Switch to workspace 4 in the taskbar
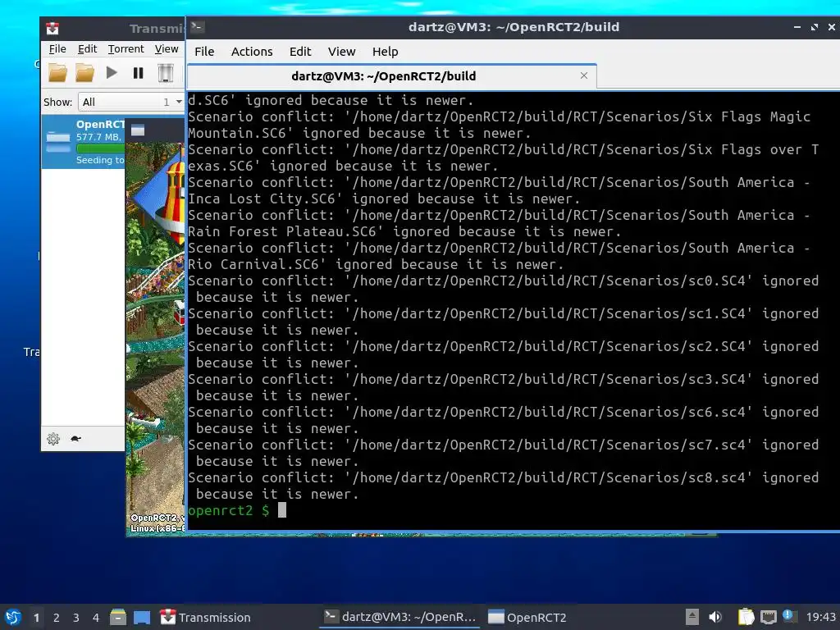This screenshot has width=840, height=630. [96, 618]
